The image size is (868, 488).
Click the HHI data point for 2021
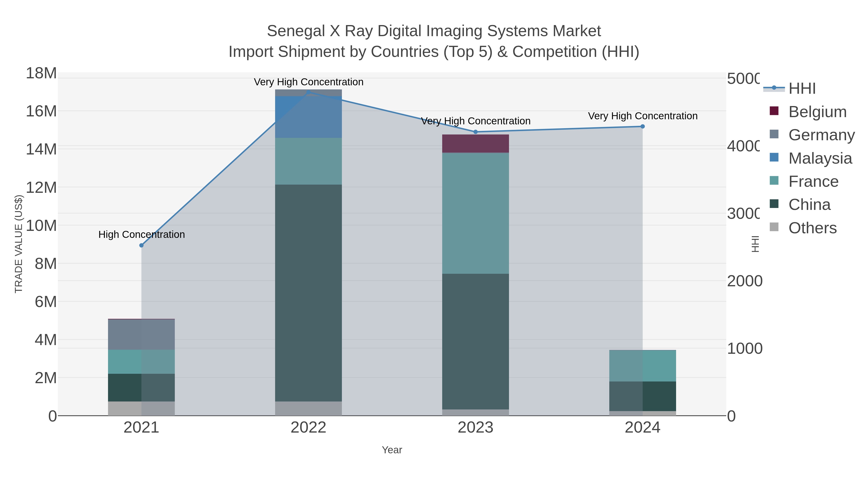pyautogui.click(x=142, y=246)
